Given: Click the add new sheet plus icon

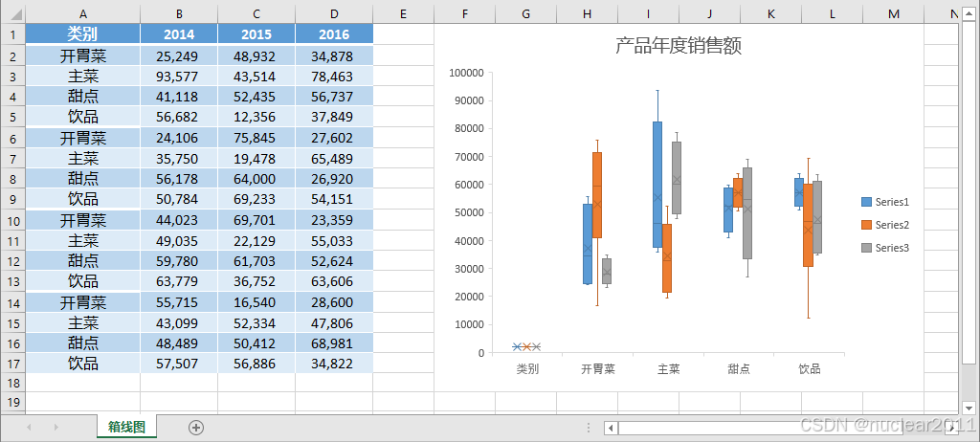Looking at the screenshot, I should 196,428.
